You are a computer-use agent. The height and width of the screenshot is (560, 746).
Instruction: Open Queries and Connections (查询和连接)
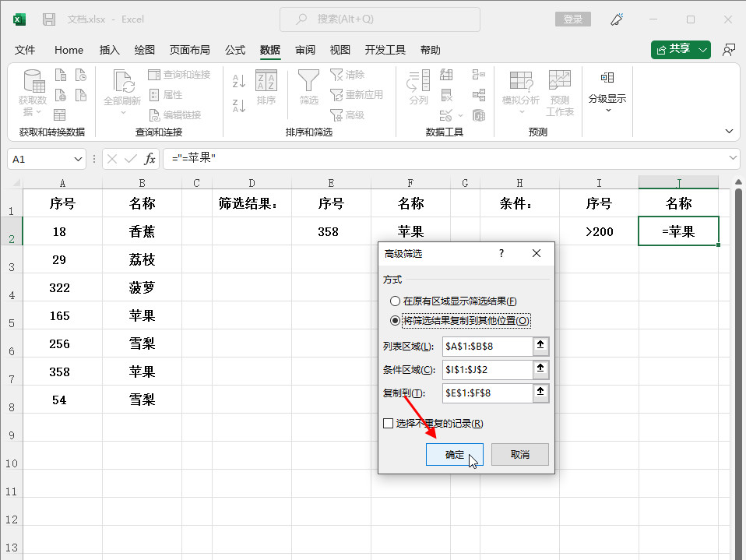pyautogui.click(x=179, y=75)
